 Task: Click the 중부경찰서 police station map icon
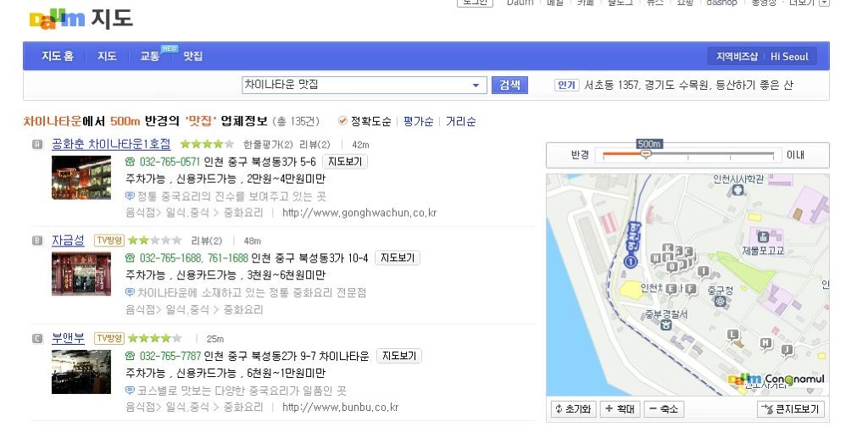coord(666,326)
